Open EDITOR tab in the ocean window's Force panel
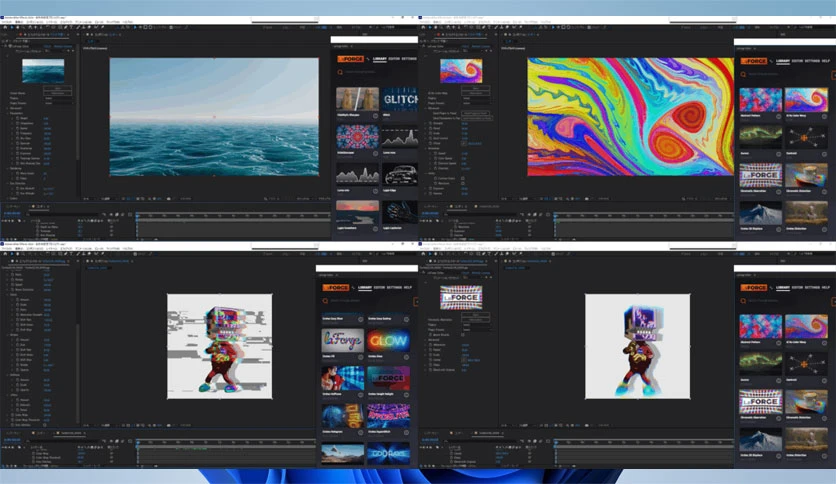The image size is (836, 484). point(394,59)
